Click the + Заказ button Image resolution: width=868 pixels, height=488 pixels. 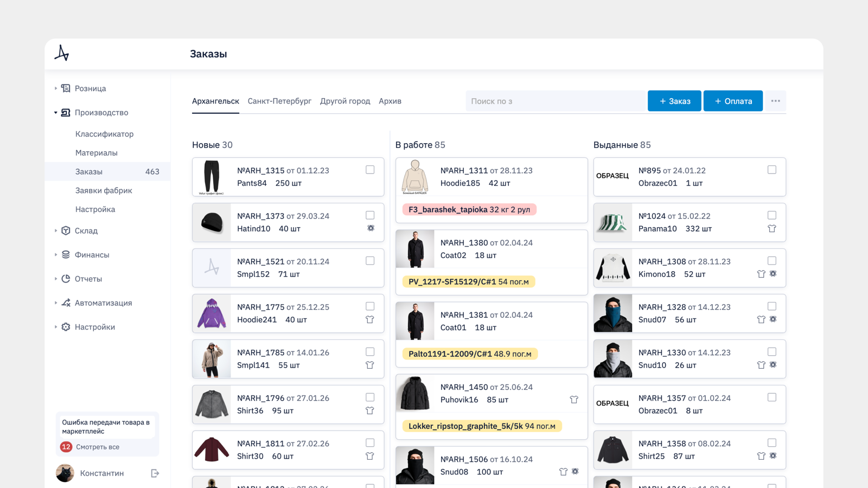click(674, 101)
